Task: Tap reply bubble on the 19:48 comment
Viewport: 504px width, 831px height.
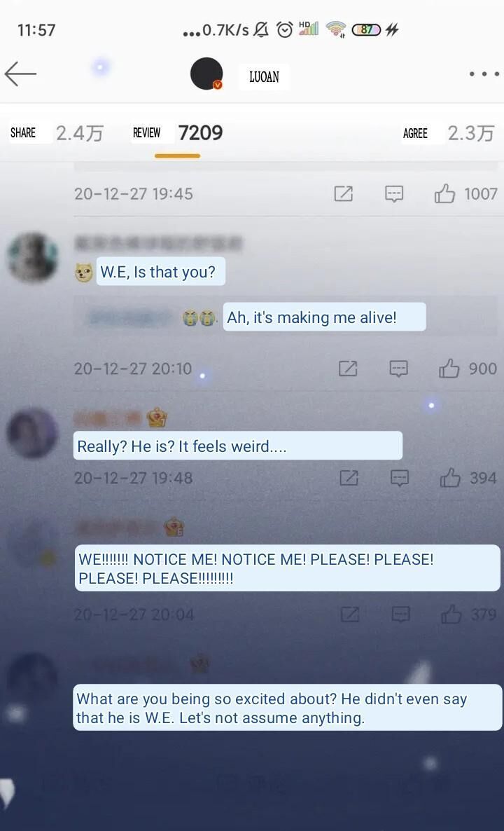Action: click(x=399, y=478)
